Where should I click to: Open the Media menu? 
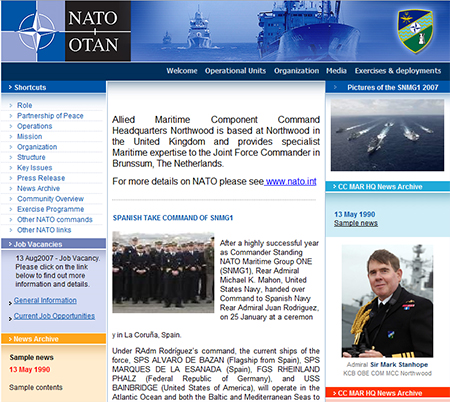point(336,71)
